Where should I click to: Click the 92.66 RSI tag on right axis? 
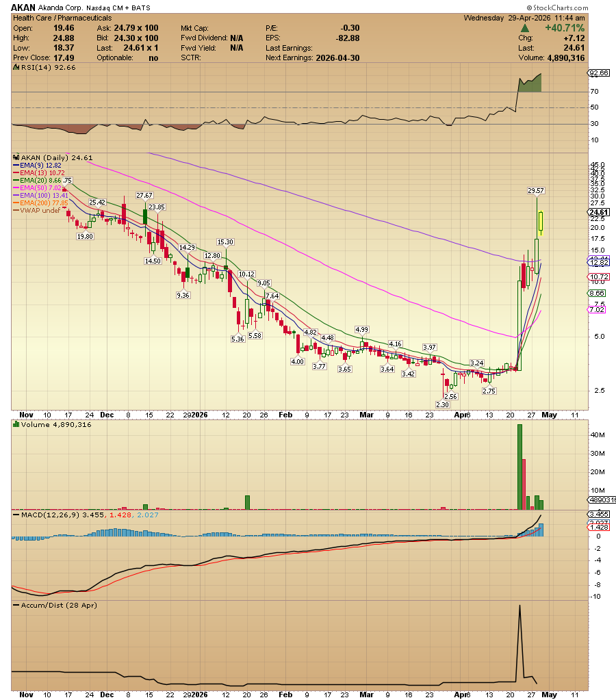[x=599, y=73]
